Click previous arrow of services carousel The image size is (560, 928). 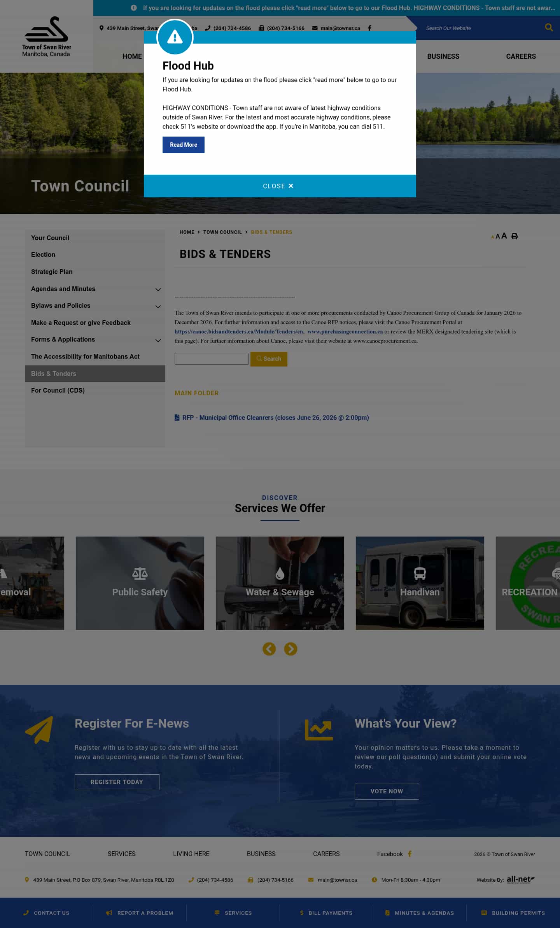269,649
